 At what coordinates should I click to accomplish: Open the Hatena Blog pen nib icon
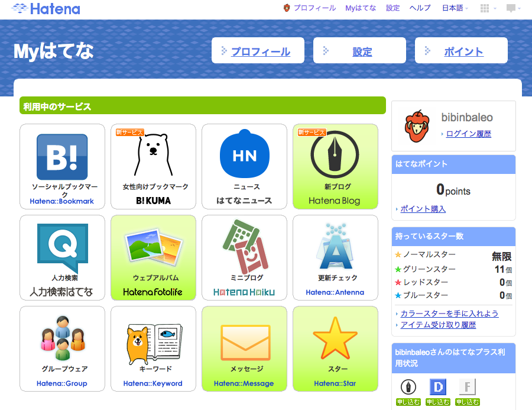click(x=335, y=154)
